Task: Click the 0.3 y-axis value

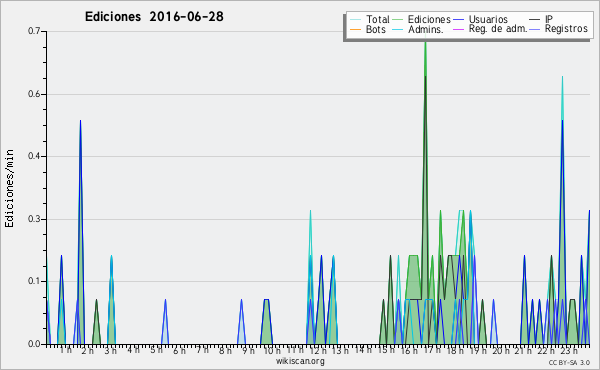Action: [34, 219]
